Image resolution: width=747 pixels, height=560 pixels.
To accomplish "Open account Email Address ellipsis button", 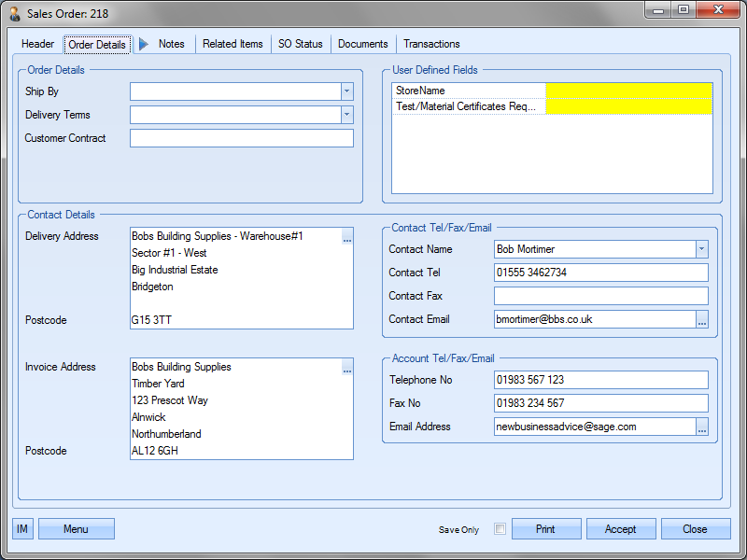I will click(x=702, y=427).
